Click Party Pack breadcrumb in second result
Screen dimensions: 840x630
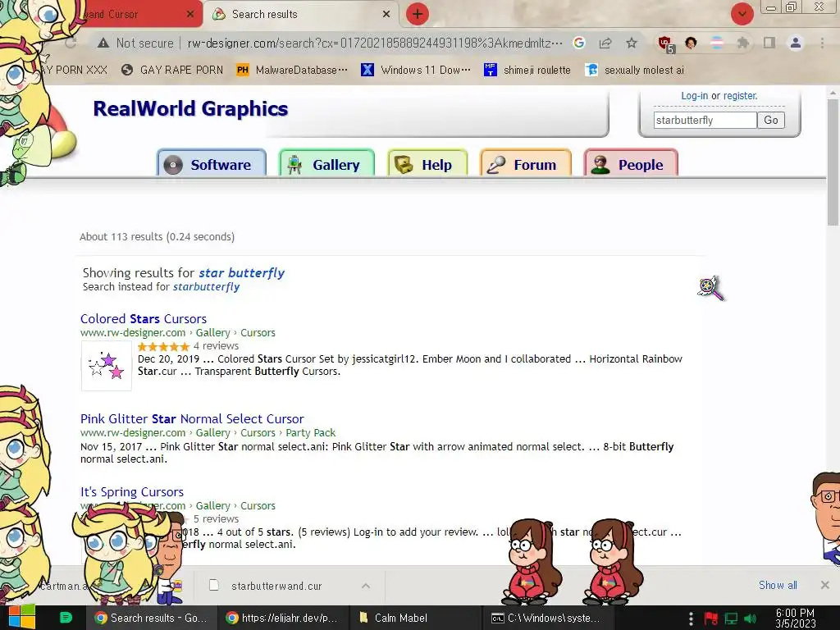311,433
